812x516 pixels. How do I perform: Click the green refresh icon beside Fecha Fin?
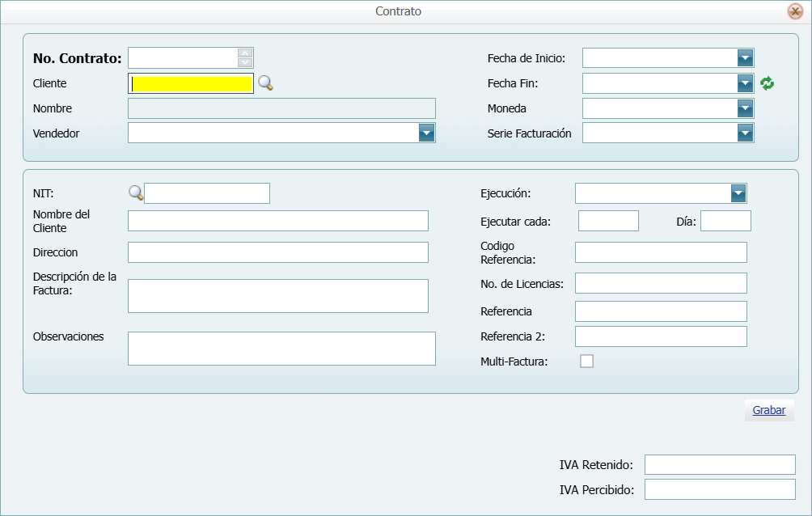[768, 83]
